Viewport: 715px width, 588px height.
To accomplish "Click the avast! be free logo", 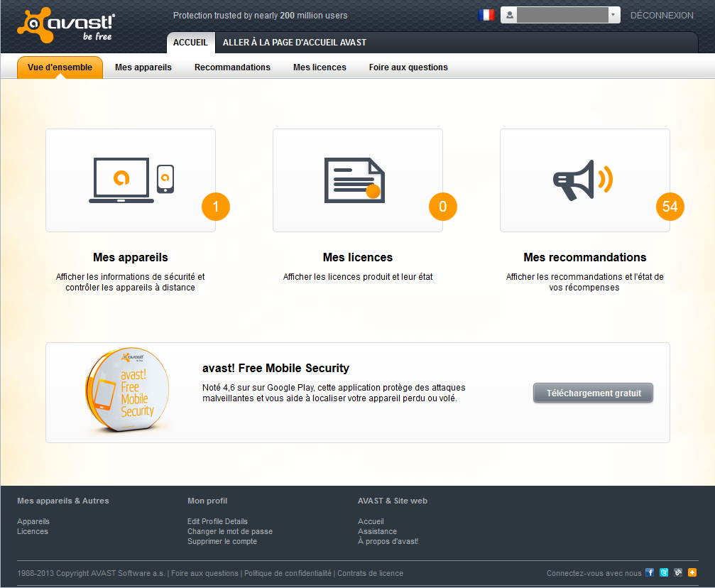I will (x=66, y=25).
